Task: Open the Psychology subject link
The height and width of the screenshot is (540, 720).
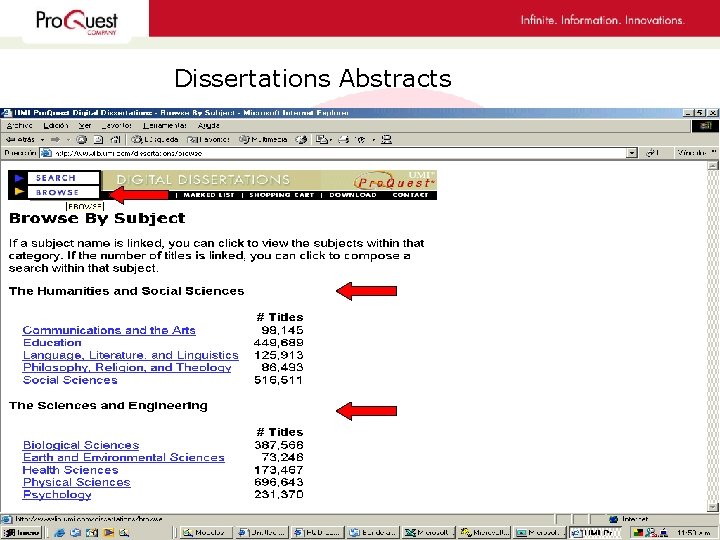Action: click(x=57, y=495)
